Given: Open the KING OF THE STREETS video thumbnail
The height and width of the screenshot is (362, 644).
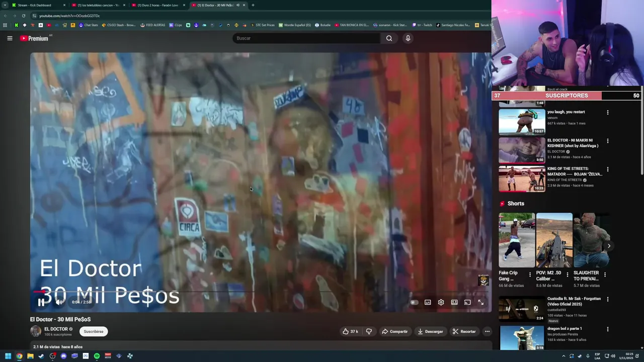Looking at the screenshot, I should point(522,178).
